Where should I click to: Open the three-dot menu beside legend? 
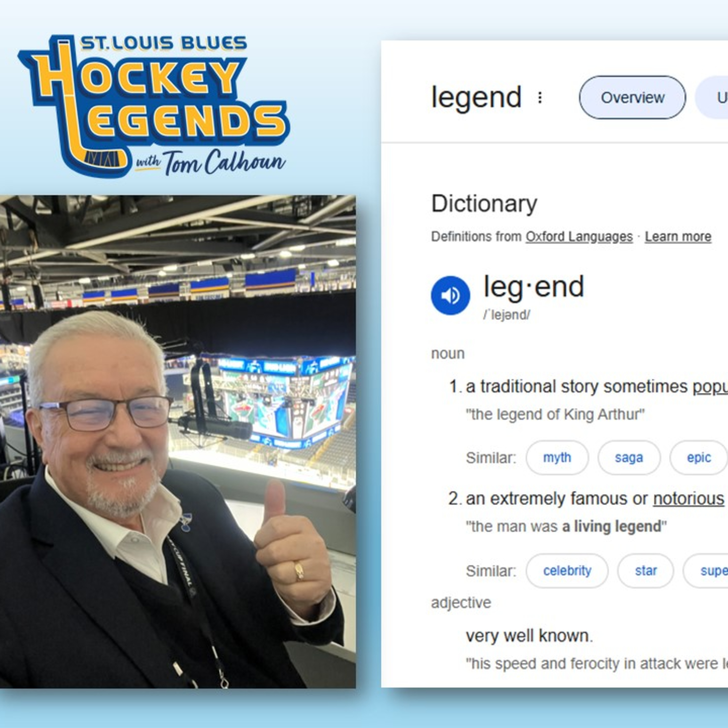click(x=540, y=98)
